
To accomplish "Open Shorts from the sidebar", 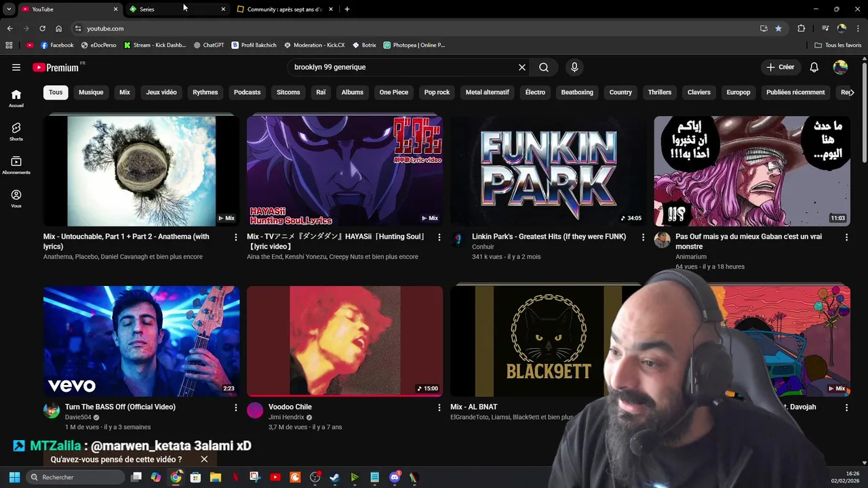I will 16,131.
